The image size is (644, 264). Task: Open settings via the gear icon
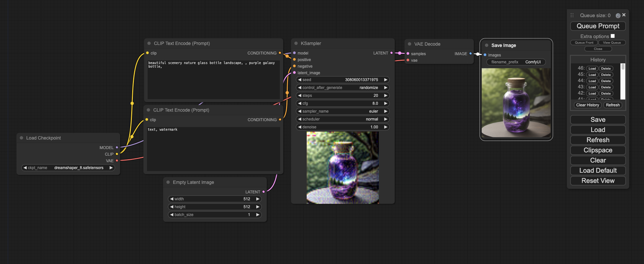618,15
